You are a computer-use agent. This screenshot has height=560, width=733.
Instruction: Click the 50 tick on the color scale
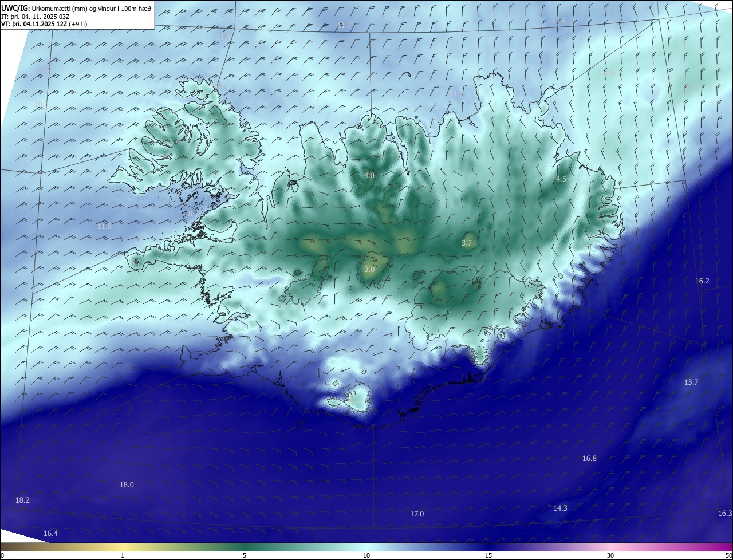coord(728,555)
